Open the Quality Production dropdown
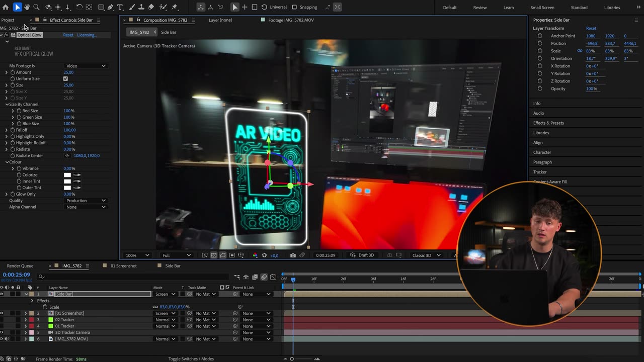The height and width of the screenshot is (362, 644). pos(86,201)
